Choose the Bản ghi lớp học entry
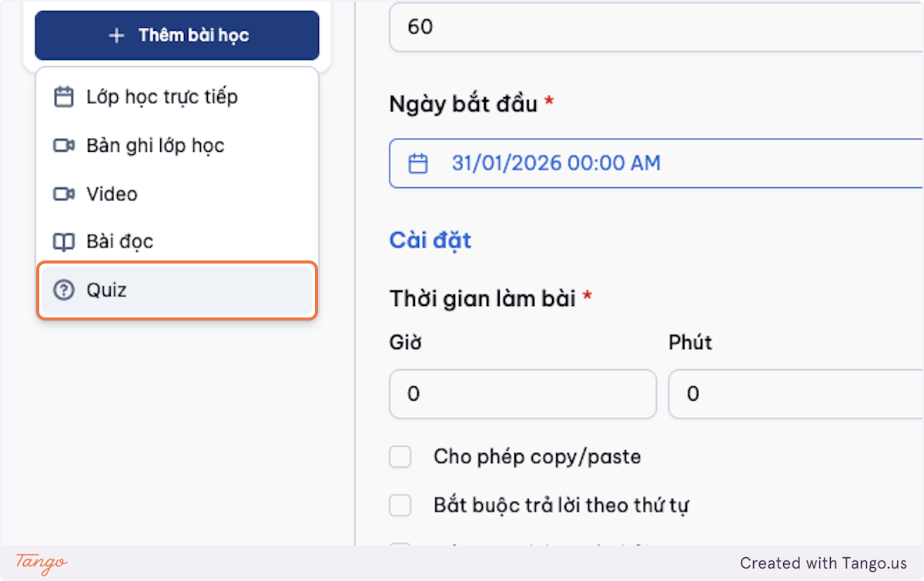Image resolution: width=924 pixels, height=581 pixels. tap(177, 146)
